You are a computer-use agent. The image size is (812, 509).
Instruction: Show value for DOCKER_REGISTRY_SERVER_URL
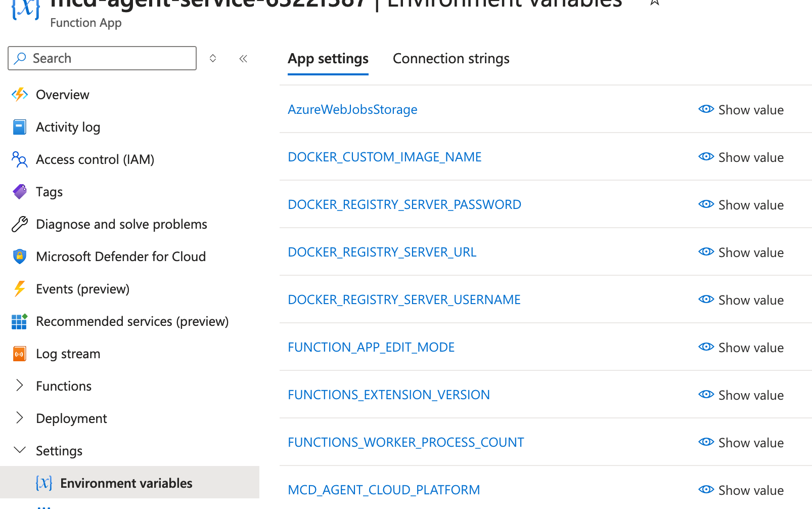point(741,252)
